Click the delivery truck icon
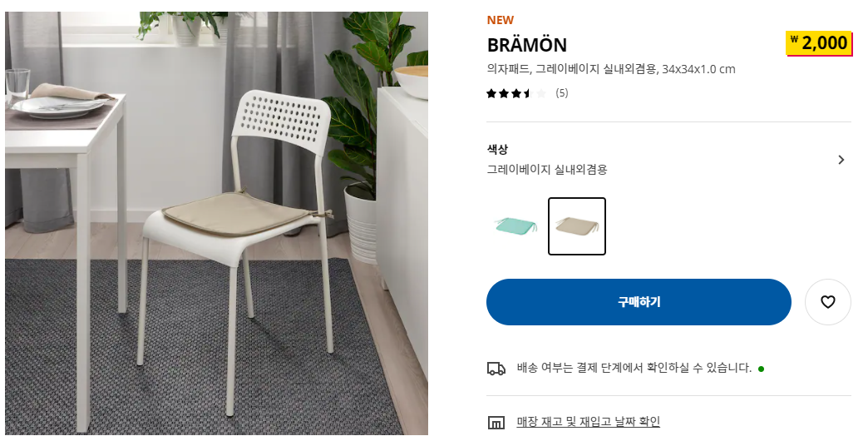The image size is (868, 441). pyautogui.click(x=496, y=369)
